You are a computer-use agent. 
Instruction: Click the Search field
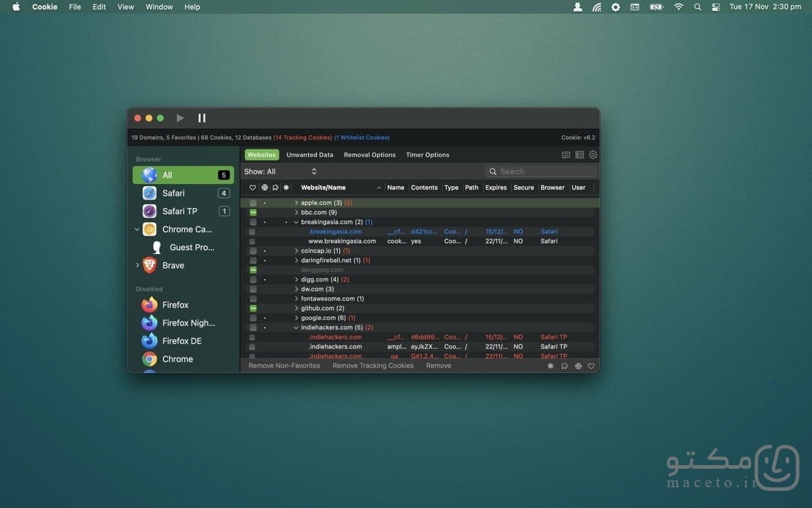[x=541, y=172]
